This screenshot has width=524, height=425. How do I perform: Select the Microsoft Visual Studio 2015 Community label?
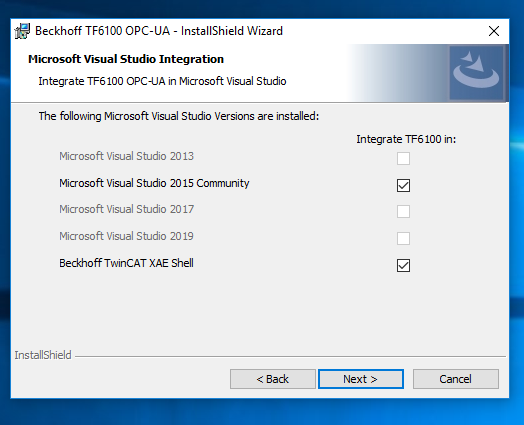click(154, 183)
